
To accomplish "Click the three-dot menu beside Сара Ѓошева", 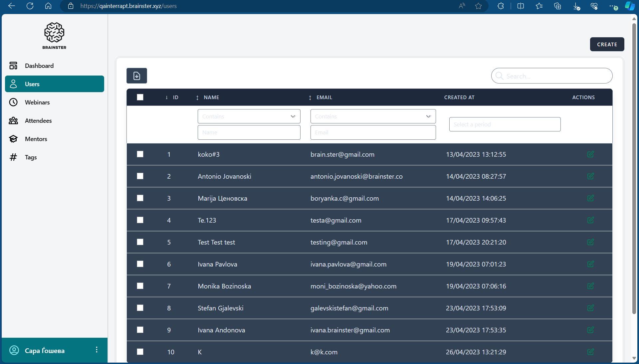I will [x=97, y=350].
